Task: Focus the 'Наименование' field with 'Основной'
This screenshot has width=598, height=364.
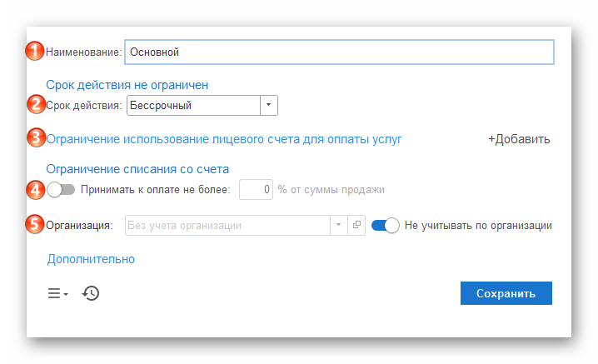Action: coord(339,52)
